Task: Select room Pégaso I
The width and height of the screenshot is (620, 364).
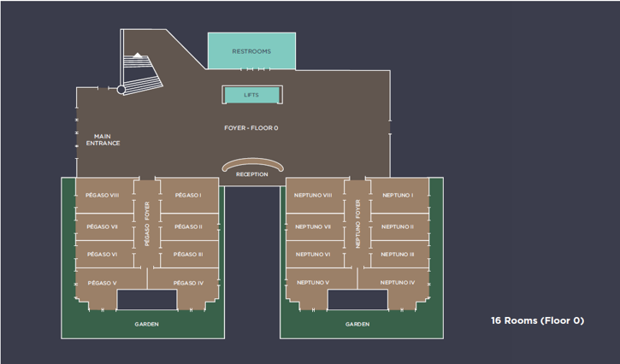Action: pyautogui.click(x=188, y=196)
